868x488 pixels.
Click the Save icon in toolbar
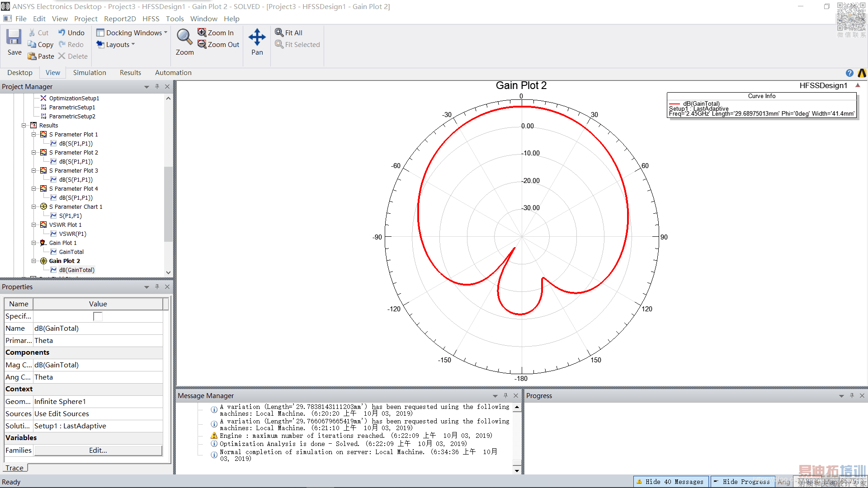14,37
